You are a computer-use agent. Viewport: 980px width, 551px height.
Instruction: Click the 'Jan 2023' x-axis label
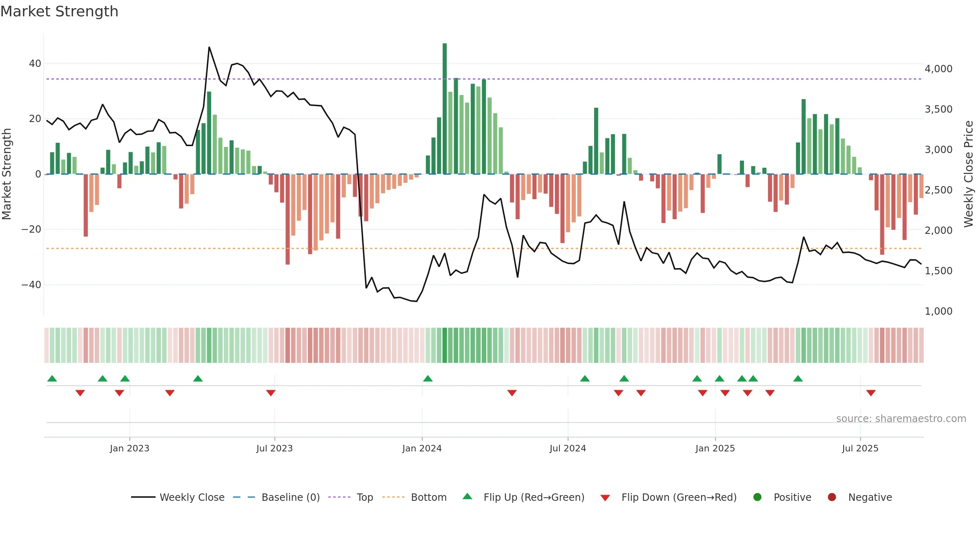pos(129,448)
